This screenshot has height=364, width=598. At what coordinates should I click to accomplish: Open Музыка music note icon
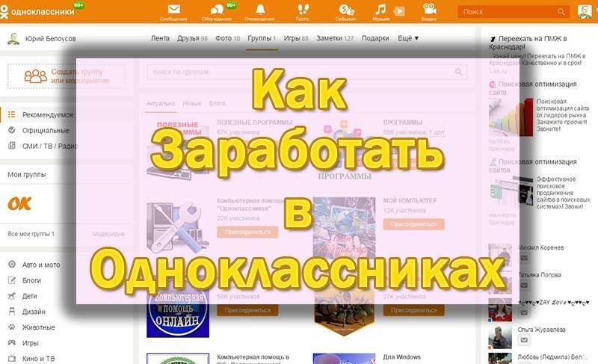[380, 9]
